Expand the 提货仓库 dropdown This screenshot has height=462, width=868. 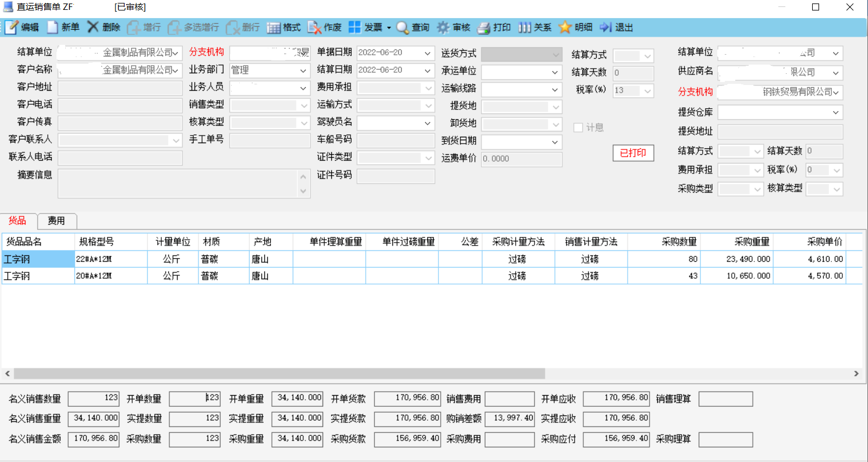tap(837, 112)
